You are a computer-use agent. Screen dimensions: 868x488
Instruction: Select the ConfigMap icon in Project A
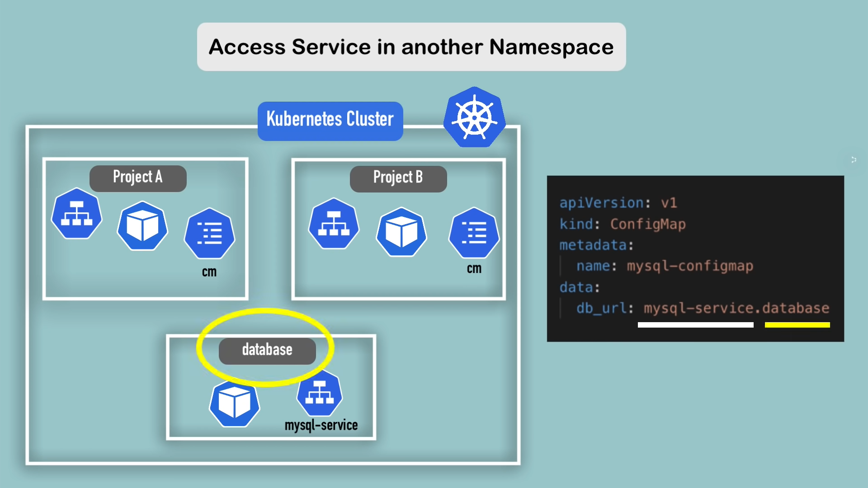[209, 233]
